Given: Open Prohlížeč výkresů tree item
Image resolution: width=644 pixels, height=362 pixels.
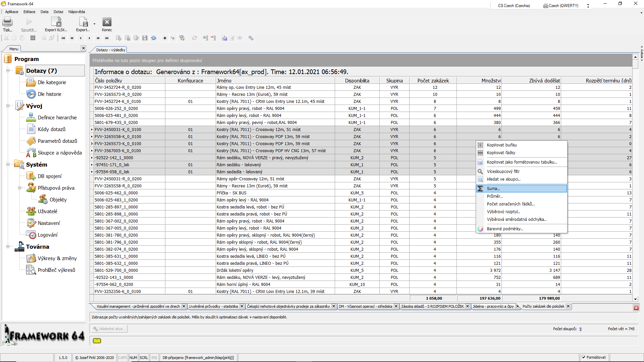Looking at the screenshot, I should pyautogui.click(x=56, y=270).
